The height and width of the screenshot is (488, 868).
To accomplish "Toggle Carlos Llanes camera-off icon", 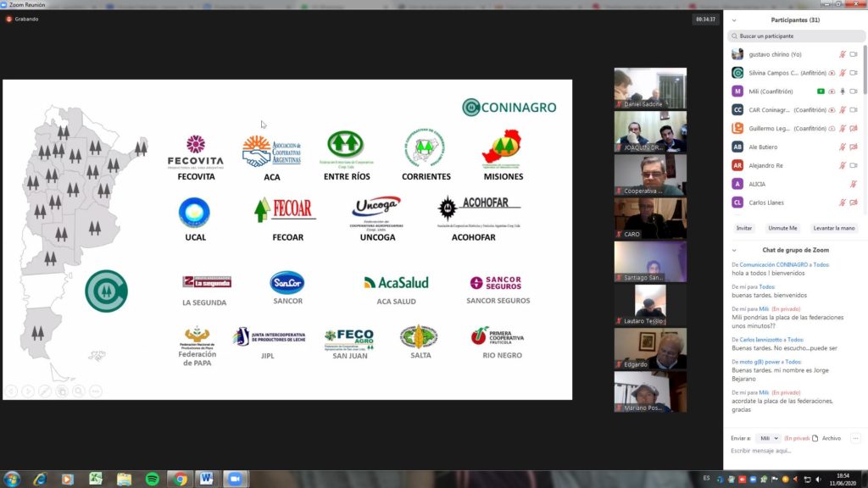I will tap(854, 202).
